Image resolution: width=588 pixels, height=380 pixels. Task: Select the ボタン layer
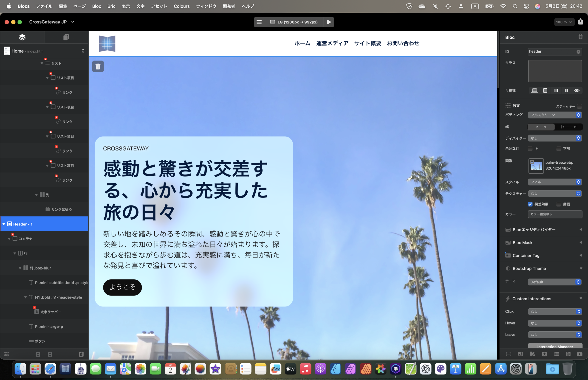(44, 341)
